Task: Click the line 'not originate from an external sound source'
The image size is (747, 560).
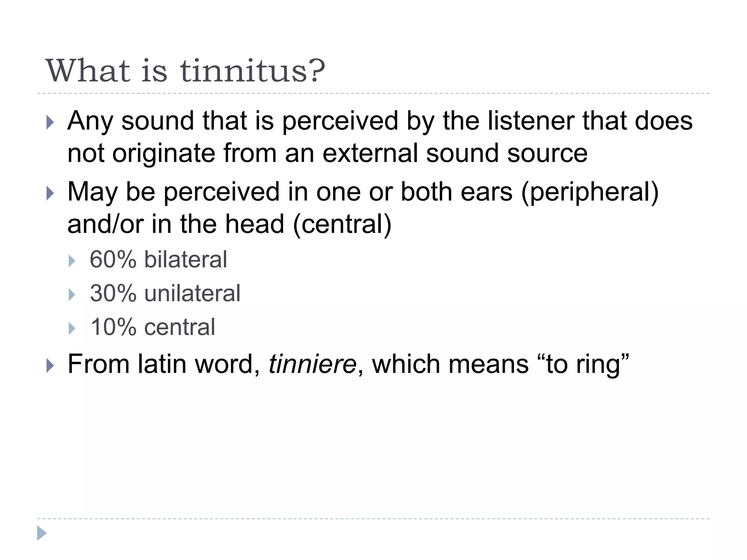Action: 327,153
